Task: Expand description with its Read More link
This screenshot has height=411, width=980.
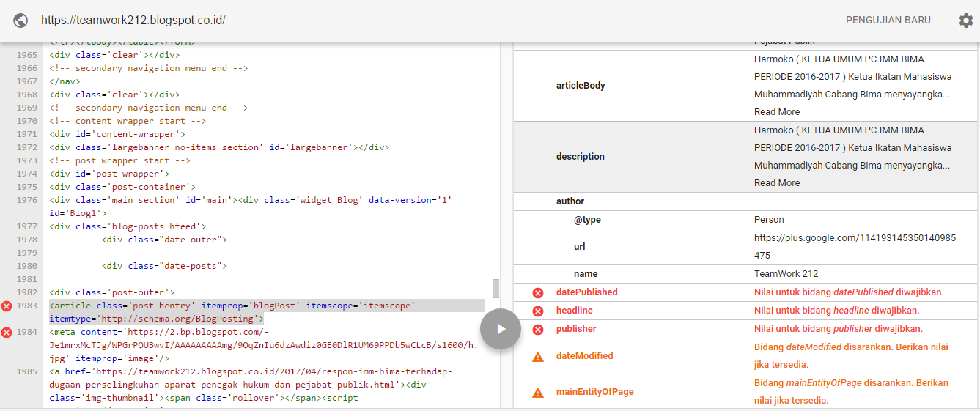Action: [x=776, y=183]
